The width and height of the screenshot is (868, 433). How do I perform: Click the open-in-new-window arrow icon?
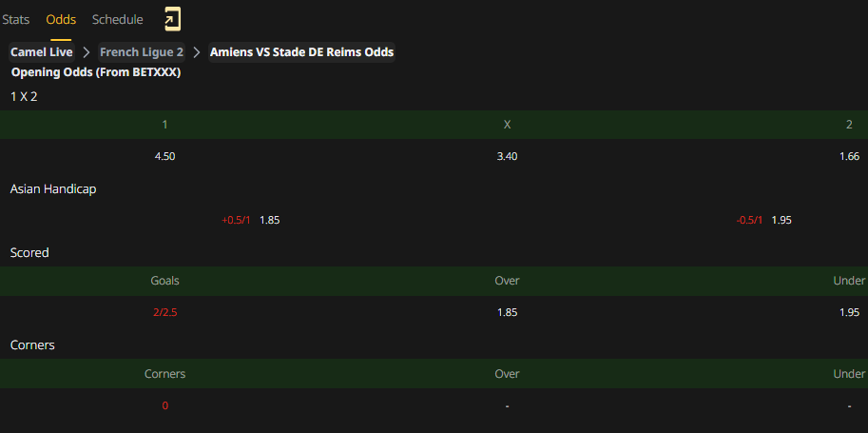[x=172, y=20]
